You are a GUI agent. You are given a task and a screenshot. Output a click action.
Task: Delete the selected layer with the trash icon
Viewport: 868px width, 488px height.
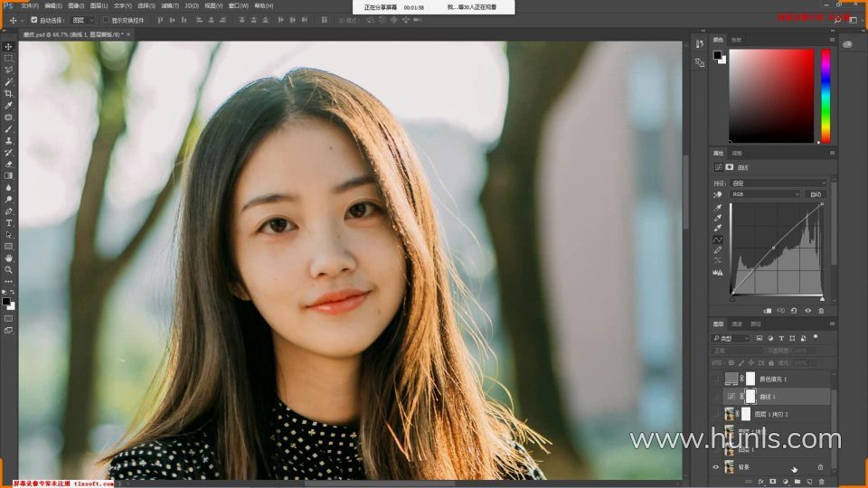pyautogui.click(x=822, y=482)
